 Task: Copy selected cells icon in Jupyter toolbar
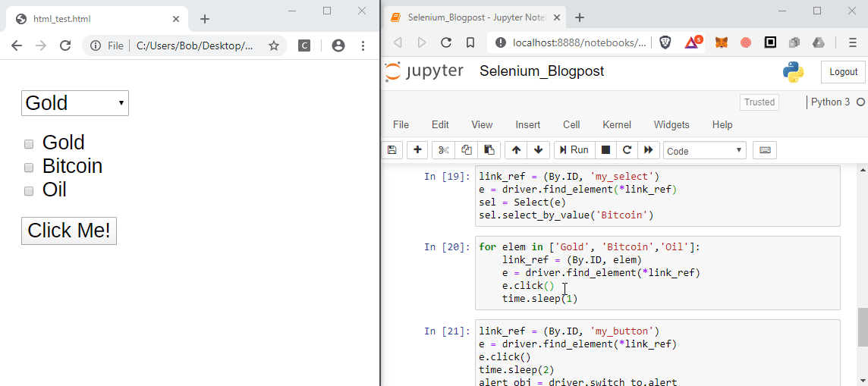coord(466,150)
